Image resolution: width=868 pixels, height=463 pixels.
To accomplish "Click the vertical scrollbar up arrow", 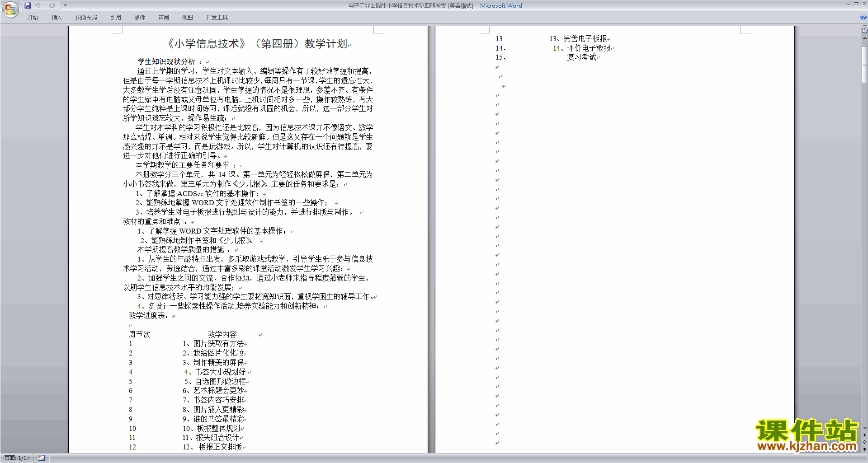I will pos(865,38).
